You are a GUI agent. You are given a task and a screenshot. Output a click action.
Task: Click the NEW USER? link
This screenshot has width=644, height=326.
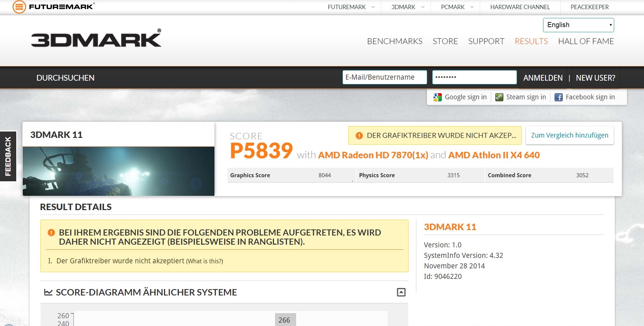coord(596,78)
